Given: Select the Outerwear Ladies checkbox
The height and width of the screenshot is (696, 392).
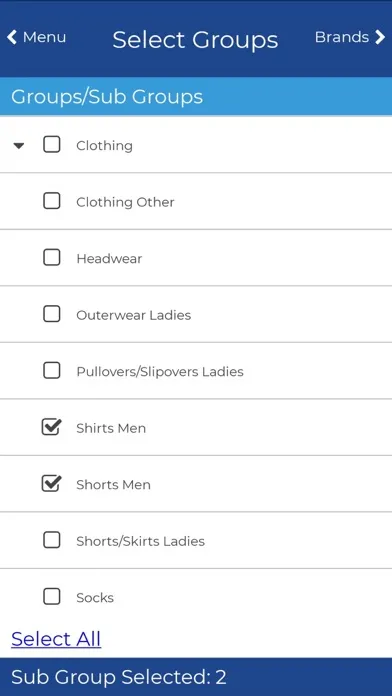Looking at the screenshot, I should (x=51, y=314).
